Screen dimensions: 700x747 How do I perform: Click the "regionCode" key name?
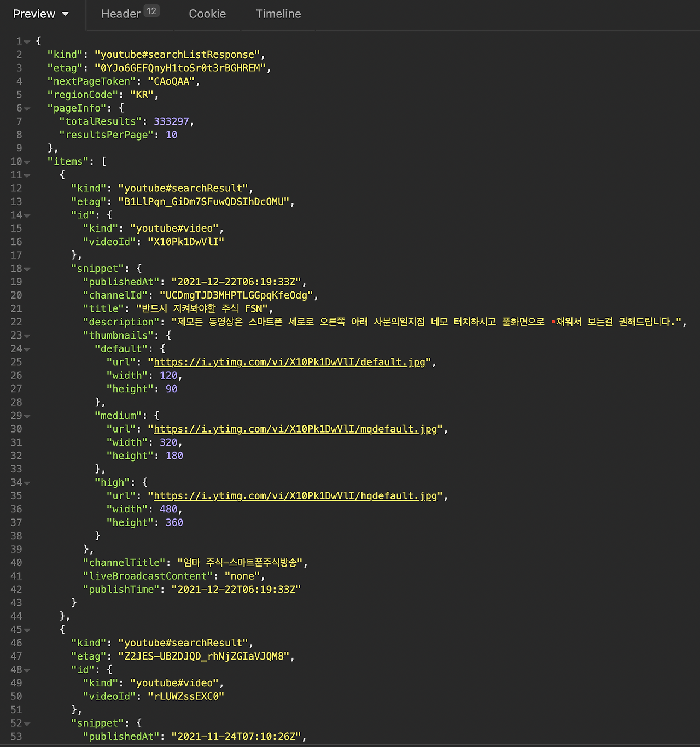point(83,95)
